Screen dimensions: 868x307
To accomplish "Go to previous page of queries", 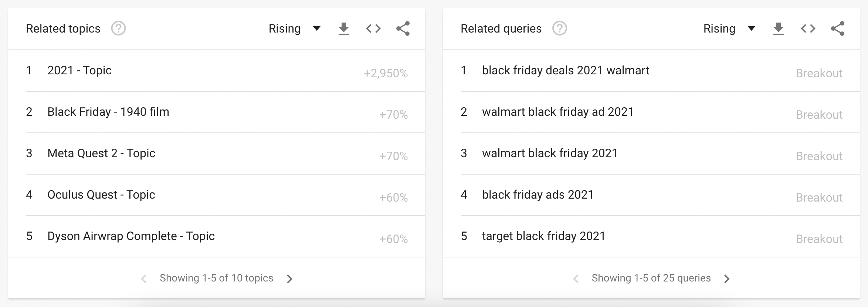I will tap(576, 279).
